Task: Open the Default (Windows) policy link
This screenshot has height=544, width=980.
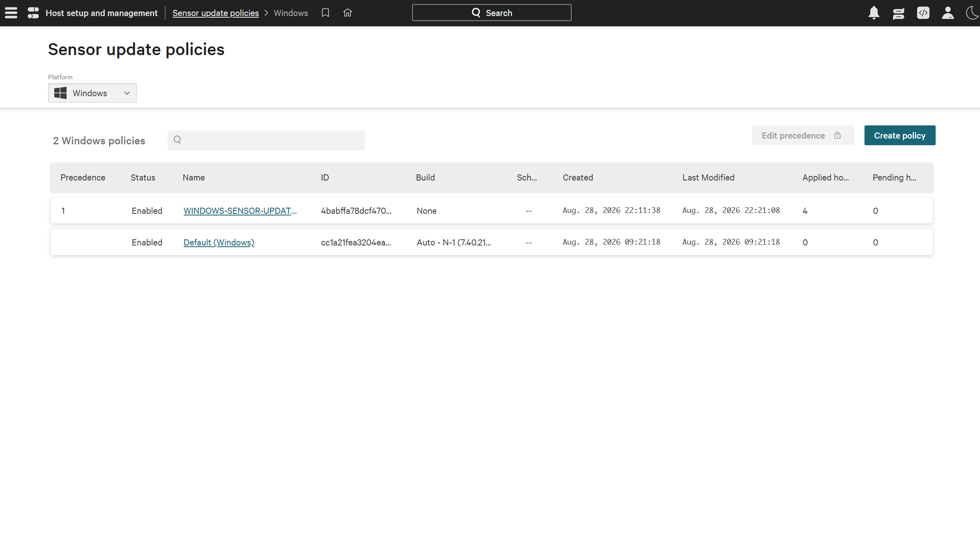Action: (x=219, y=242)
